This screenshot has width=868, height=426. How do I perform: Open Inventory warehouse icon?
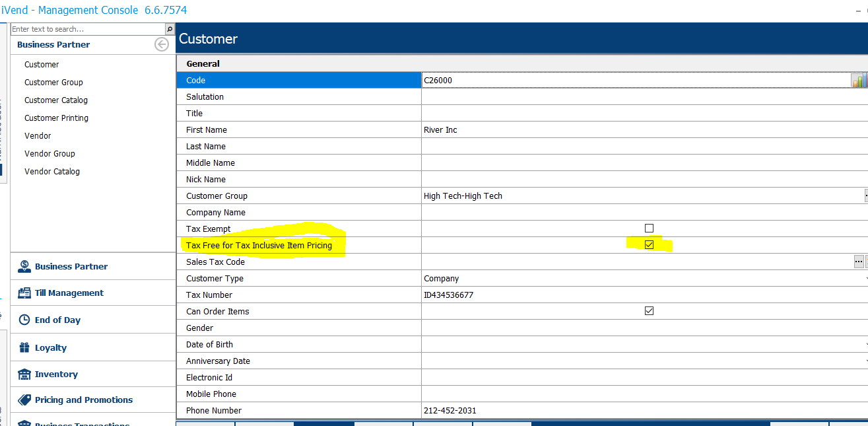pos(24,374)
